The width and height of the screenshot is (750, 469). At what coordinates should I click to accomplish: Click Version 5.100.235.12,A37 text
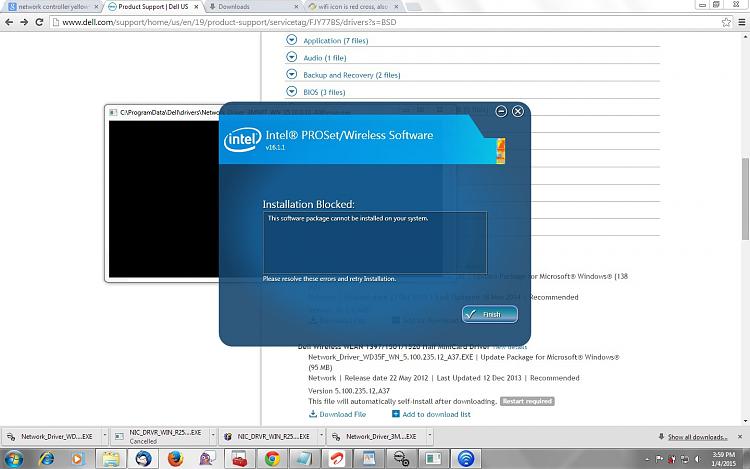(349, 391)
